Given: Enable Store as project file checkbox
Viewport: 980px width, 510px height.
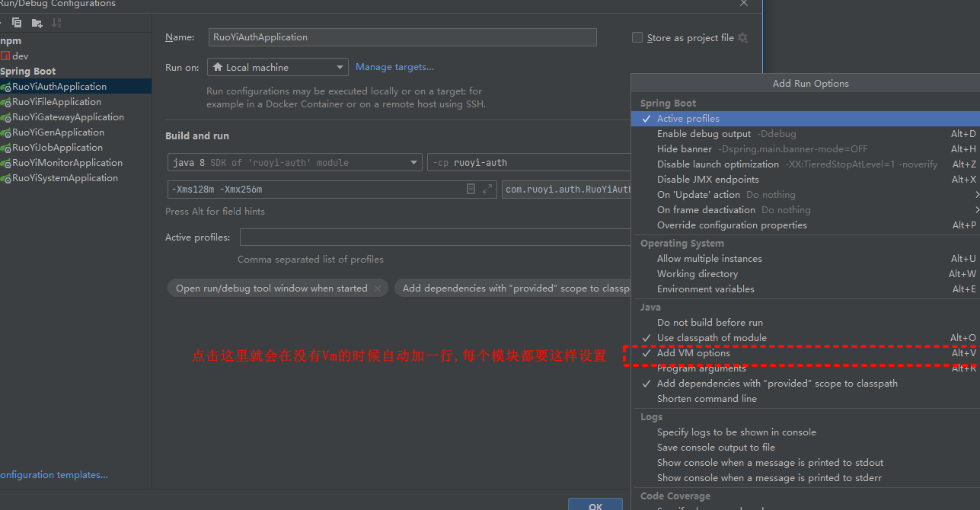Looking at the screenshot, I should 637,37.
